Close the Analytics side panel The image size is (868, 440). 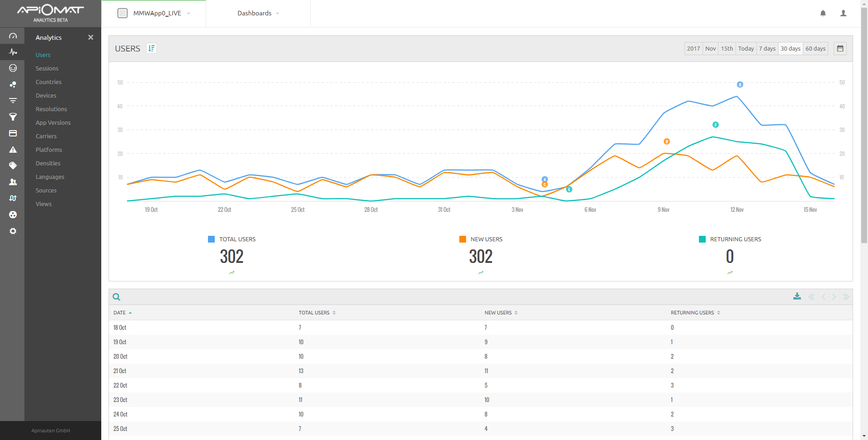coord(90,37)
